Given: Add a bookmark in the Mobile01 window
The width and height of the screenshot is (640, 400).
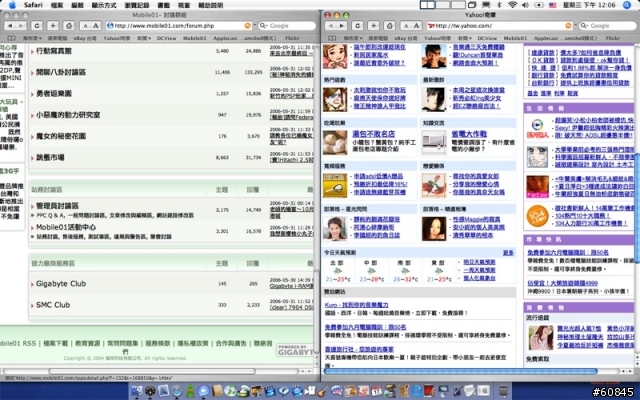Looking at the screenshot, I should click(53, 26).
